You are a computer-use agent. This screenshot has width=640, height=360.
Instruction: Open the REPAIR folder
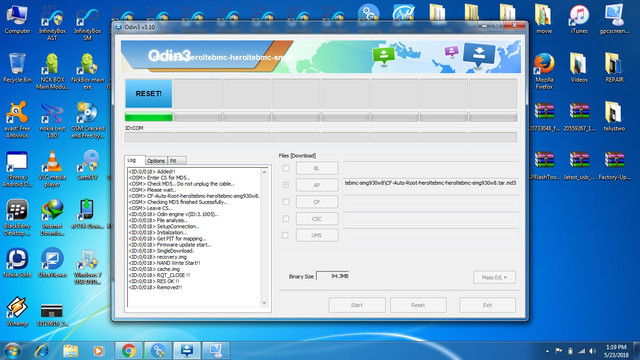pos(614,68)
